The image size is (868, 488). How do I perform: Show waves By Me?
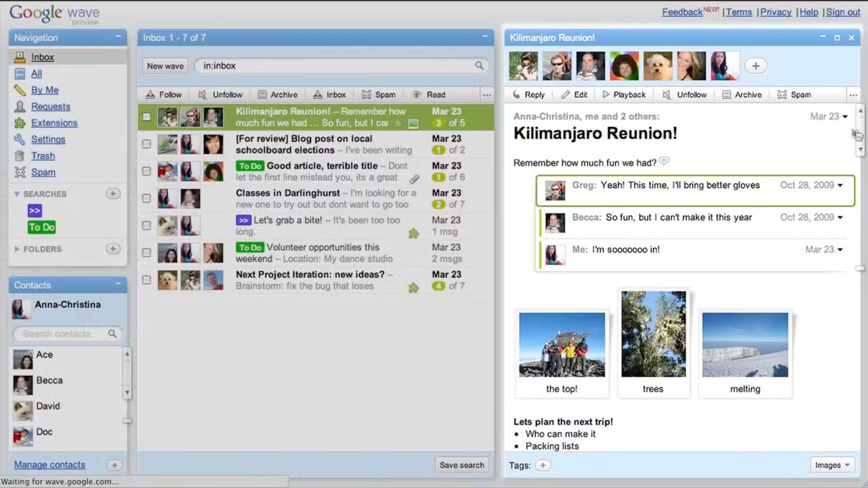point(44,90)
